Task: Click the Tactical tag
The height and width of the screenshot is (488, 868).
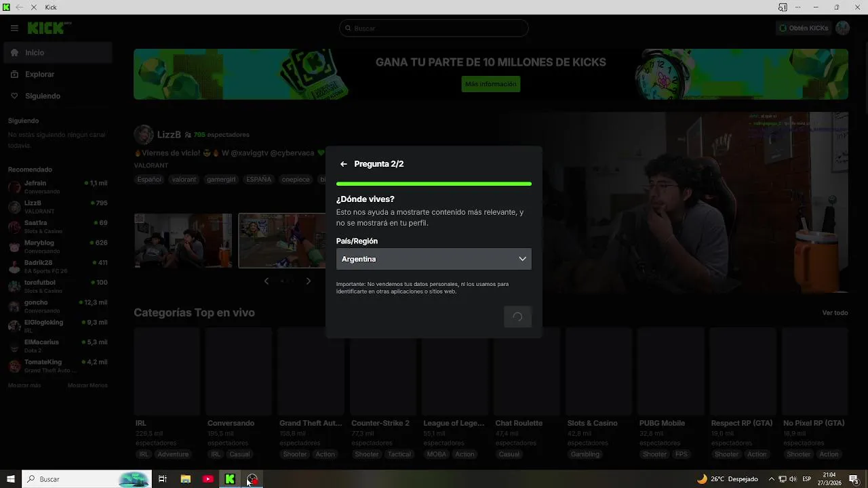Action: pyautogui.click(x=399, y=454)
